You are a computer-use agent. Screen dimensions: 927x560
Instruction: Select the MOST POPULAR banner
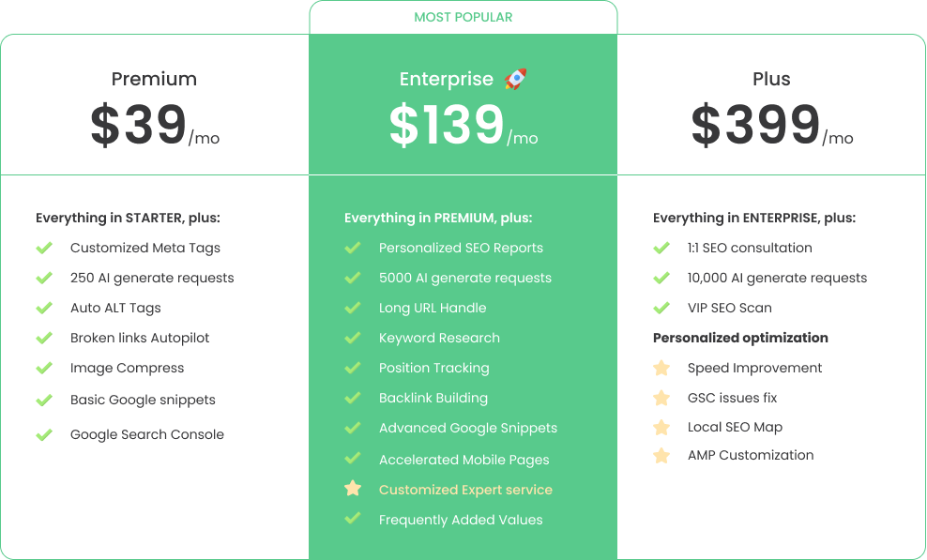[x=463, y=16]
